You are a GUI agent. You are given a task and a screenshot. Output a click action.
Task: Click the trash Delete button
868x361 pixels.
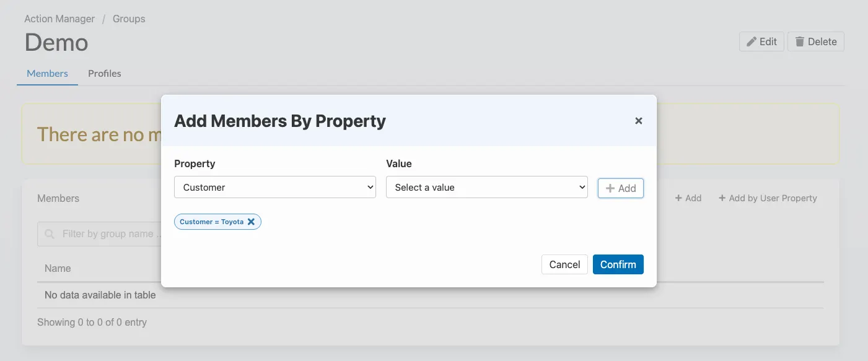pos(815,41)
